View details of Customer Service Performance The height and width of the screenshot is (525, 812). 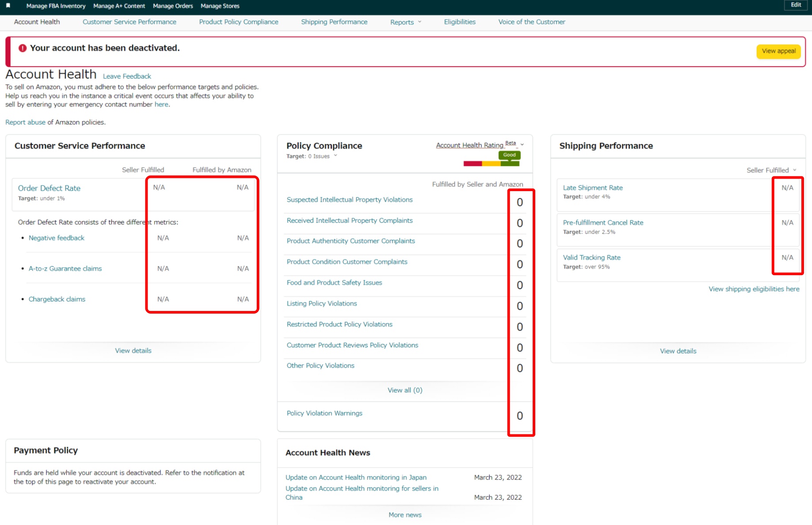pyautogui.click(x=133, y=351)
